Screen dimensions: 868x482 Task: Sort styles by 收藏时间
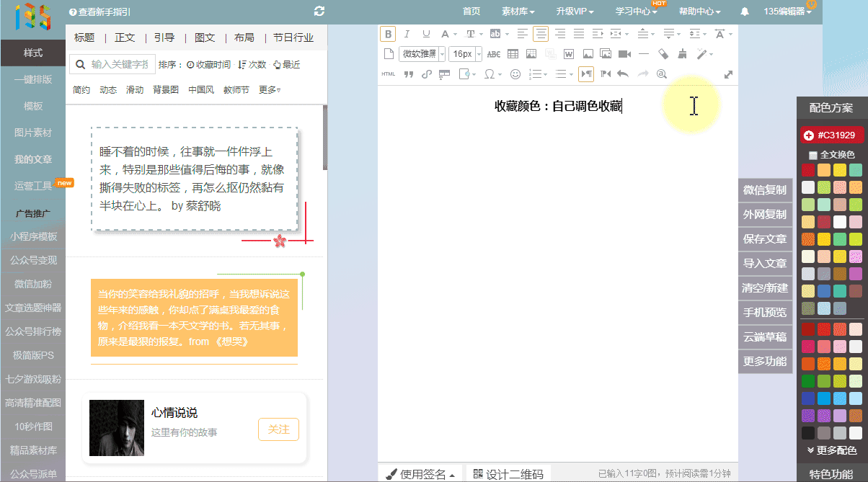(209, 65)
